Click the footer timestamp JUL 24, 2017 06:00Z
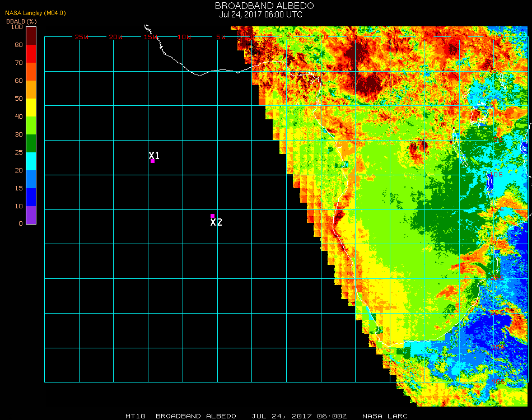This screenshot has height=420, width=532. tap(300, 416)
